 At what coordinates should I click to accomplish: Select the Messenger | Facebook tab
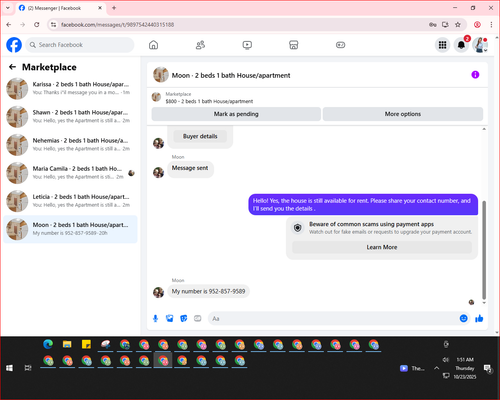pyautogui.click(x=60, y=8)
